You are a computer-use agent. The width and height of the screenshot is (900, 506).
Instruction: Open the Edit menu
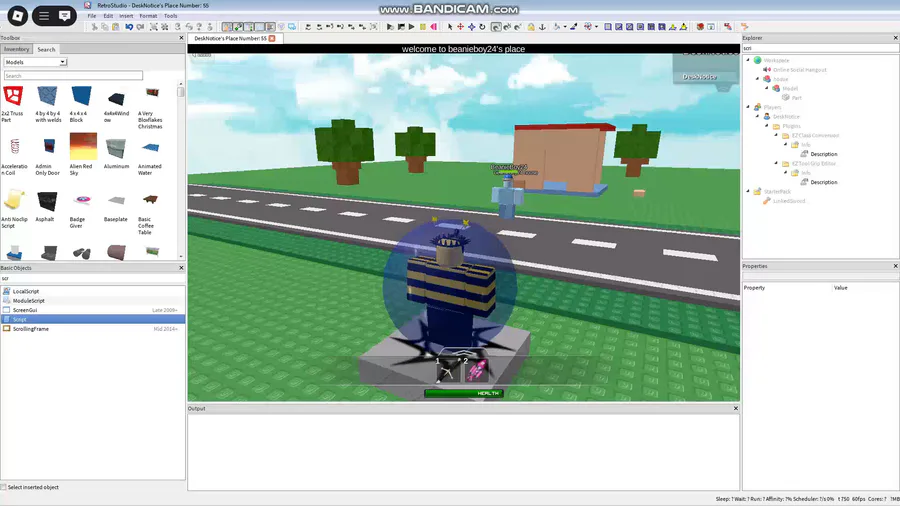pos(108,16)
